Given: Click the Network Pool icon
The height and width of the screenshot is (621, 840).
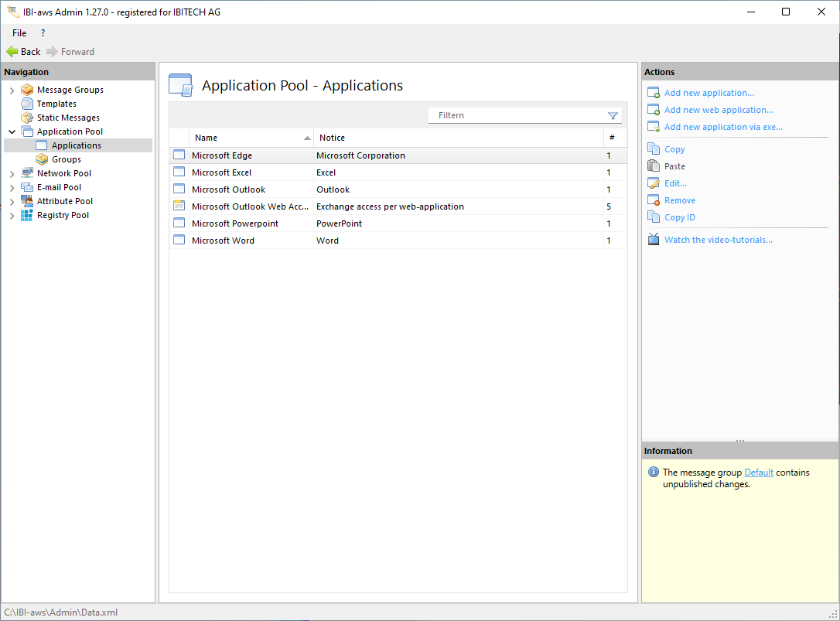Looking at the screenshot, I should pyautogui.click(x=27, y=173).
